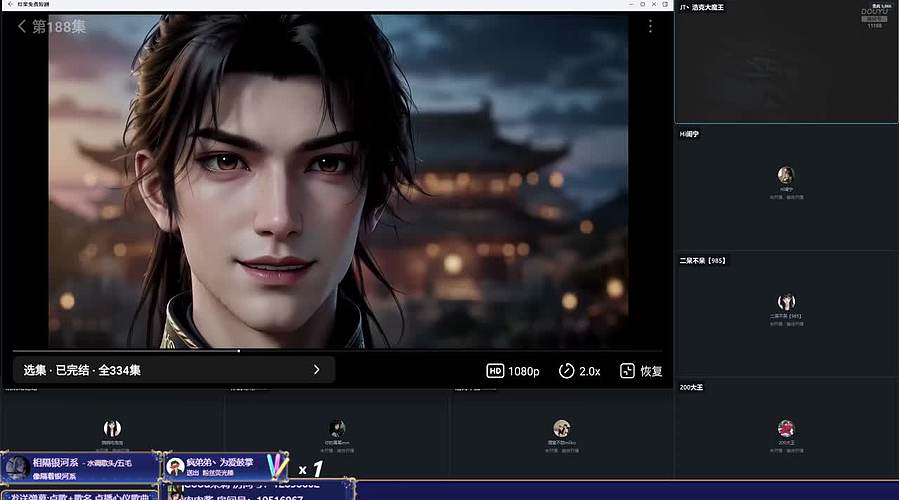Click the 相隔银河系 song banner avatar
This screenshot has width=899, height=500.
17,468
